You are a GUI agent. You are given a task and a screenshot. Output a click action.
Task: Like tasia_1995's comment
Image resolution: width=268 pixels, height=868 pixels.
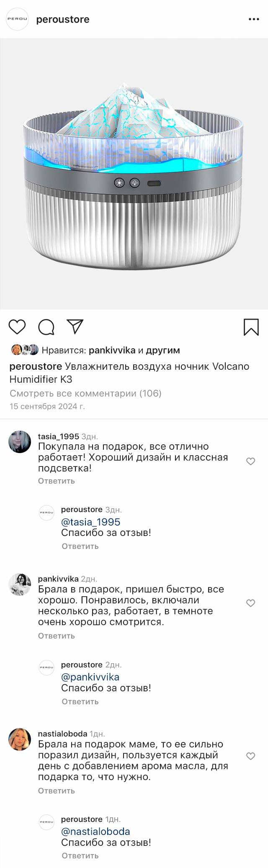click(250, 461)
